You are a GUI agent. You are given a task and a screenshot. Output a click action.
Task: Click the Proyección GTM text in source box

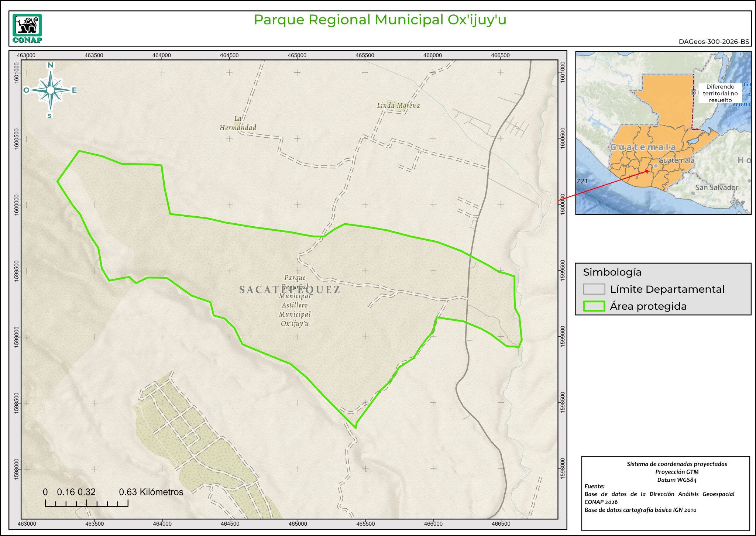coord(677,472)
